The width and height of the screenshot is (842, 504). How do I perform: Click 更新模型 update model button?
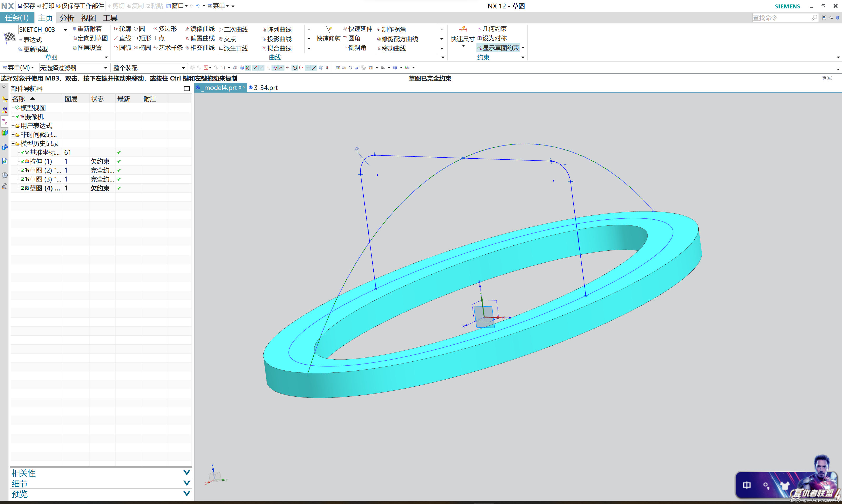33,49
